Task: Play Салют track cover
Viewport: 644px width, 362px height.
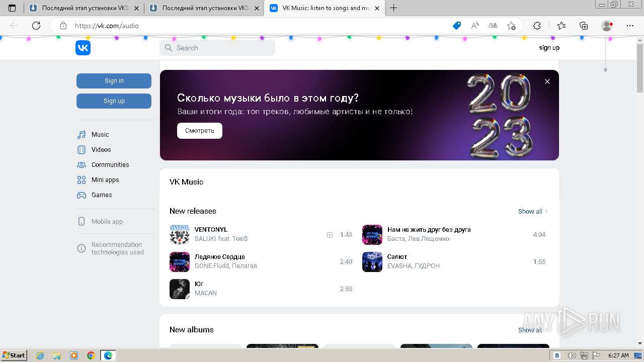Action: [372, 262]
